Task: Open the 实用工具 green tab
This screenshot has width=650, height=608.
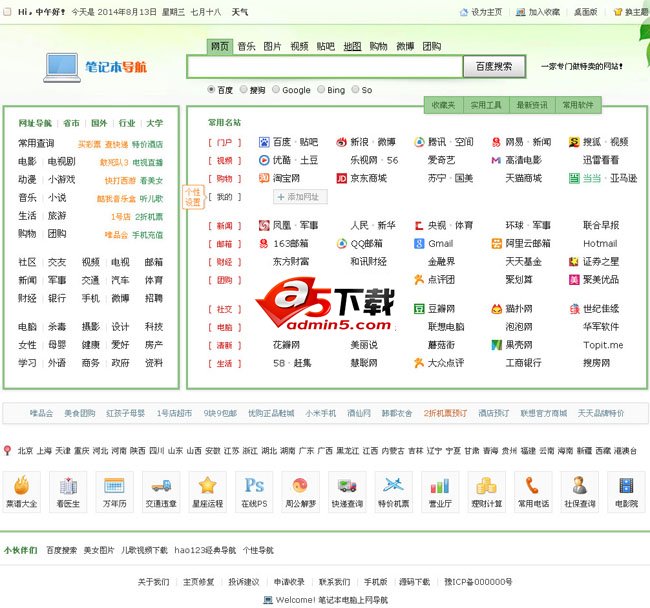Action: point(486,105)
